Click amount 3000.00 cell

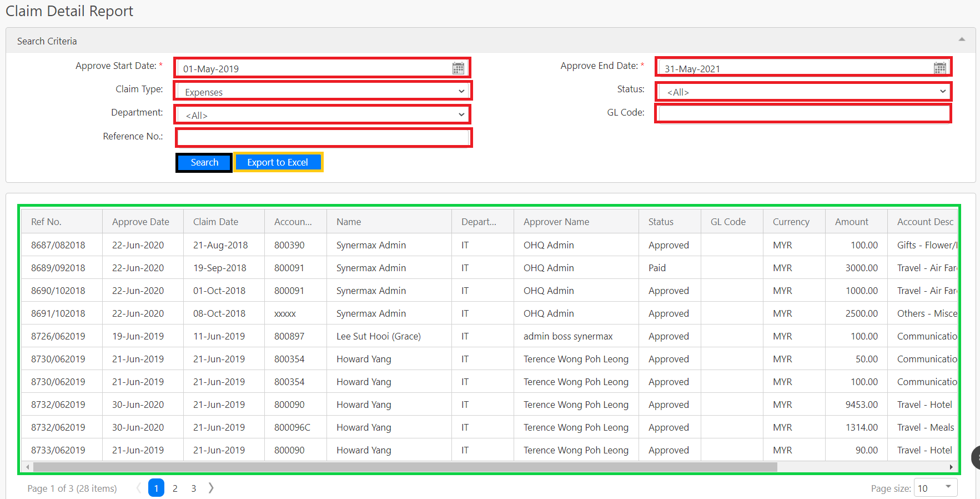pyautogui.click(x=856, y=268)
